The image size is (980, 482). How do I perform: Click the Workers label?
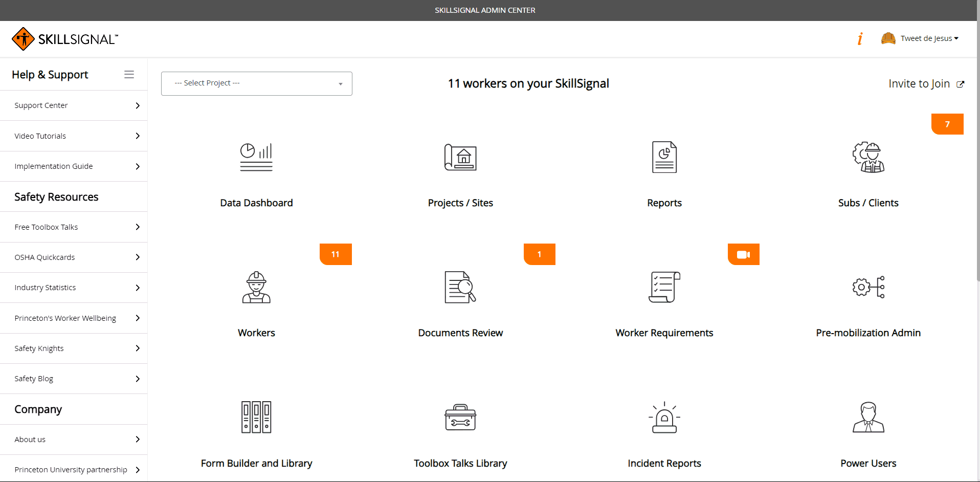256,333
